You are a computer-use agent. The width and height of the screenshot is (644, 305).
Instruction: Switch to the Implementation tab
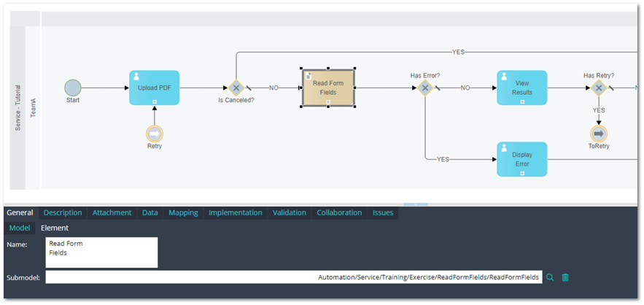pos(236,212)
